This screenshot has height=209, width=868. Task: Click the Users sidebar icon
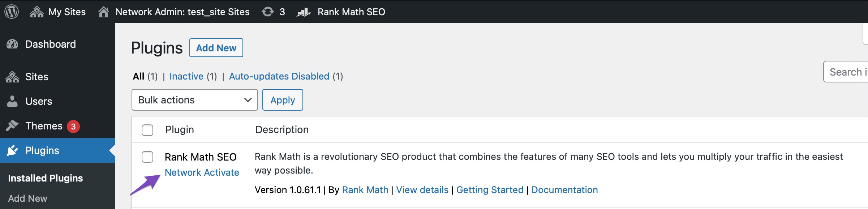coord(12,101)
